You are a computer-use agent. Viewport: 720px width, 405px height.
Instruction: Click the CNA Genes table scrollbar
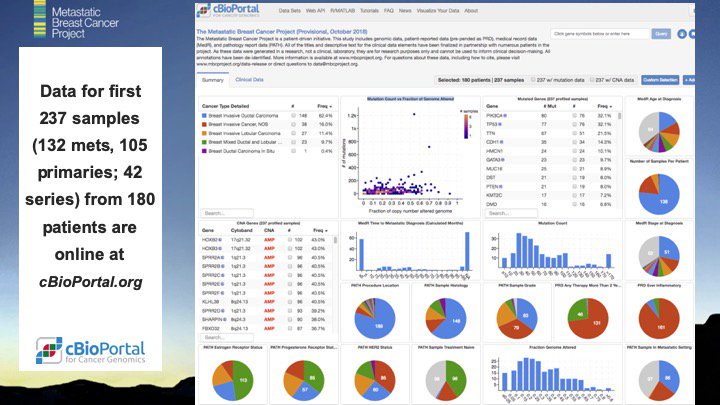click(336, 240)
